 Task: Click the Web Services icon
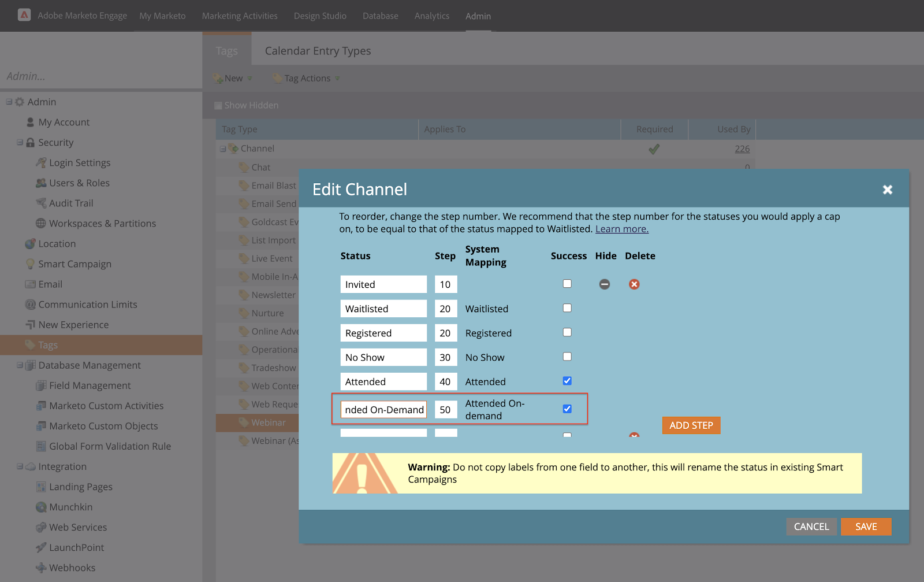click(x=41, y=527)
